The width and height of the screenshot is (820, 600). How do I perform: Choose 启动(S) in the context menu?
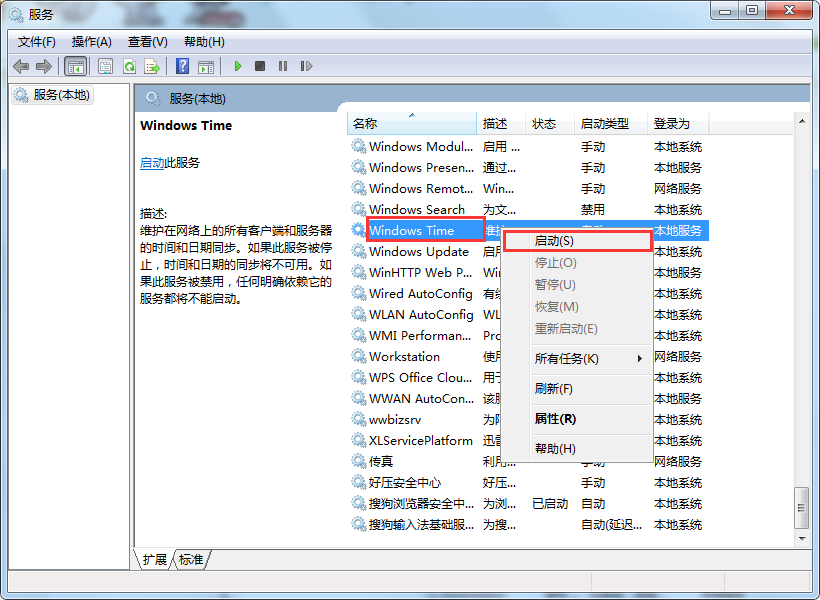[x=554, y=241]
